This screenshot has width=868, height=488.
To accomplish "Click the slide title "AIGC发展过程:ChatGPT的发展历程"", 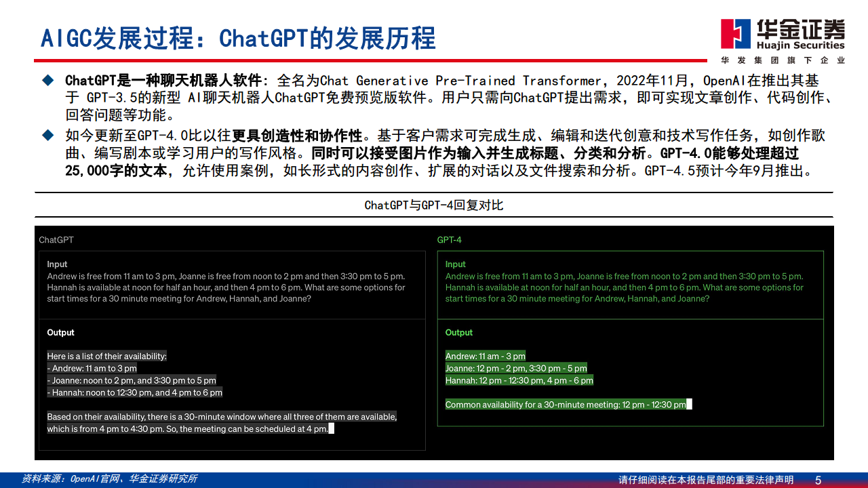I will 237,38.
